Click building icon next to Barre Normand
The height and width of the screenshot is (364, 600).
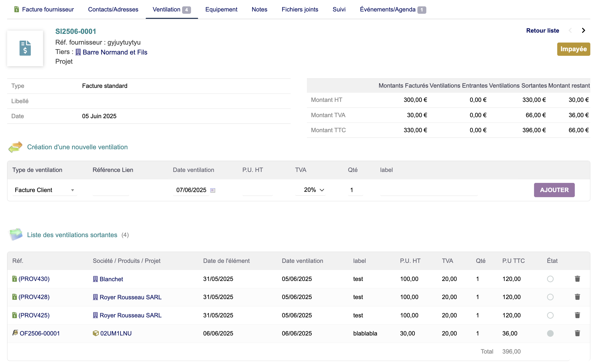point(78,52)
